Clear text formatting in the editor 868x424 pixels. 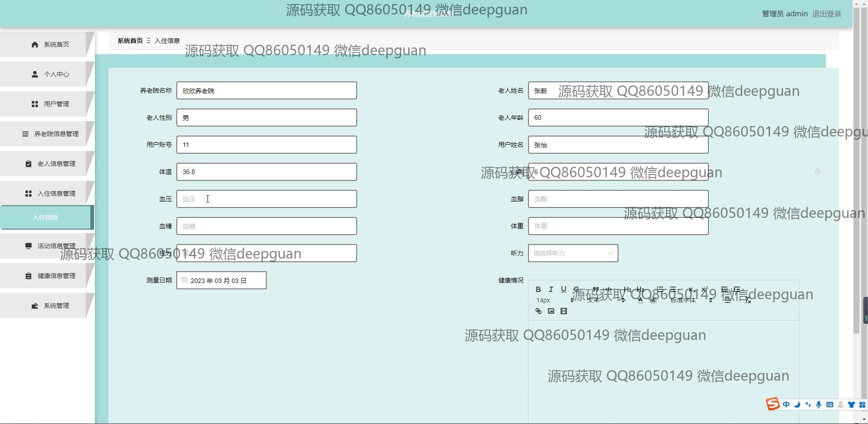(748, 300)
